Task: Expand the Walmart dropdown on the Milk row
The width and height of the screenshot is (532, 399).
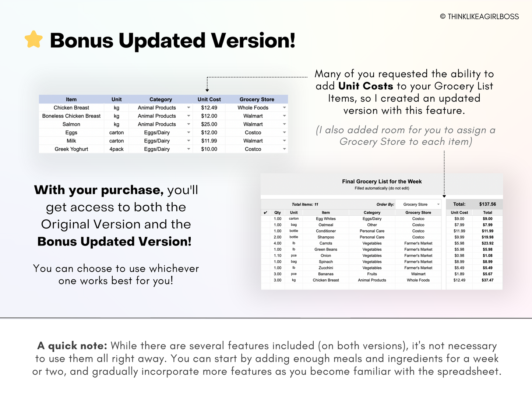Action: [284, 141]
